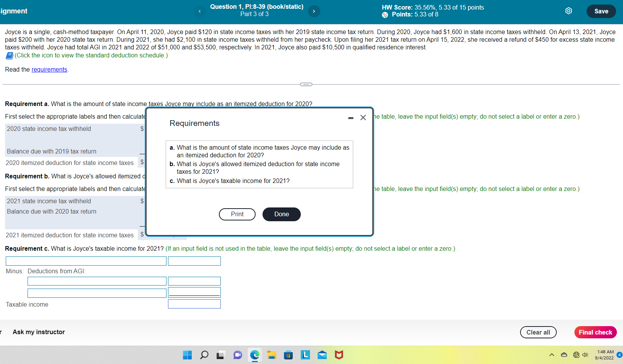Select first deduction label field under Minus
Image resolution: width=623 pixels, height=364 pixels.
point(97,281)
